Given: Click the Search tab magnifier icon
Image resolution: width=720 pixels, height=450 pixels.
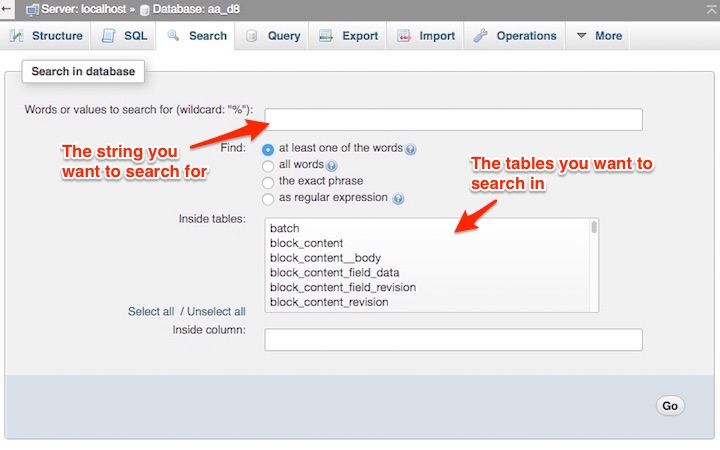Looking at the screenshot, I should point(173,35).
